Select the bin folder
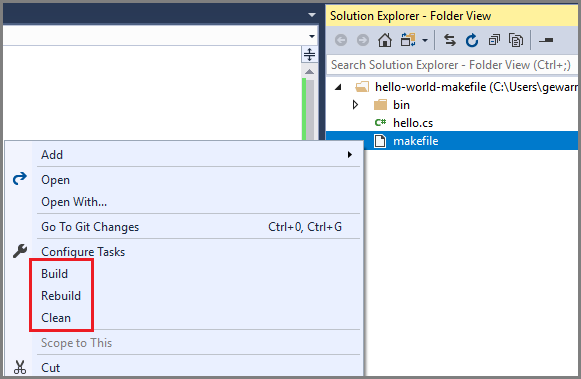The height and width of the screenshot is (379, 581). coord(401,105)
